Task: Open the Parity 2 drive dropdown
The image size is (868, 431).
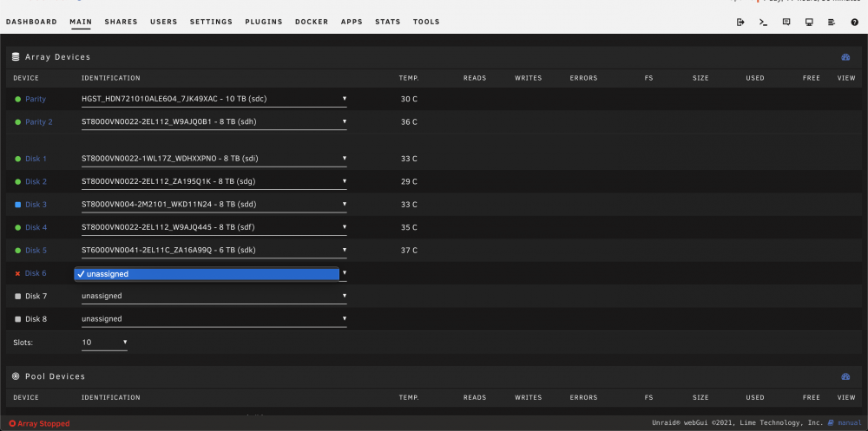Action: pos(214,121)
